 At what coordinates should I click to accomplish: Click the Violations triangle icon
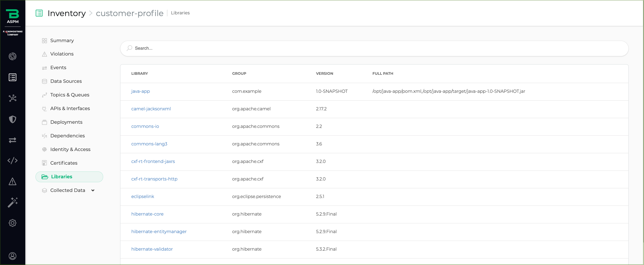(x=45, y=54)
